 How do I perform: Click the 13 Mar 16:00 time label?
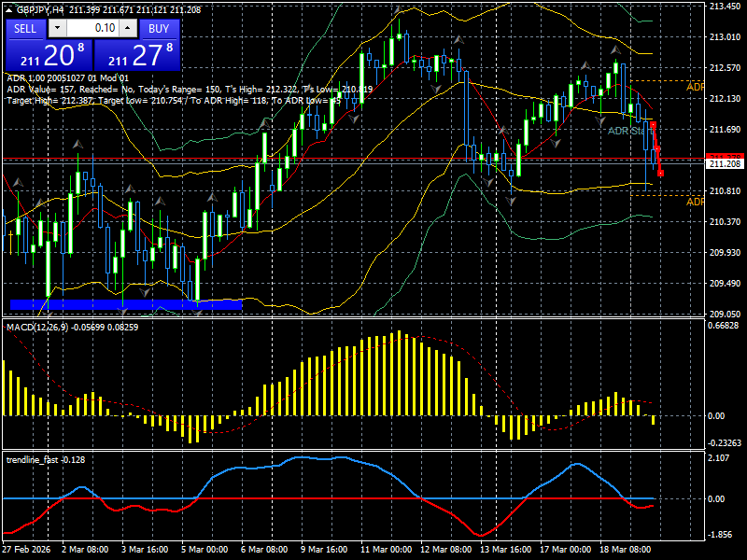505,550
